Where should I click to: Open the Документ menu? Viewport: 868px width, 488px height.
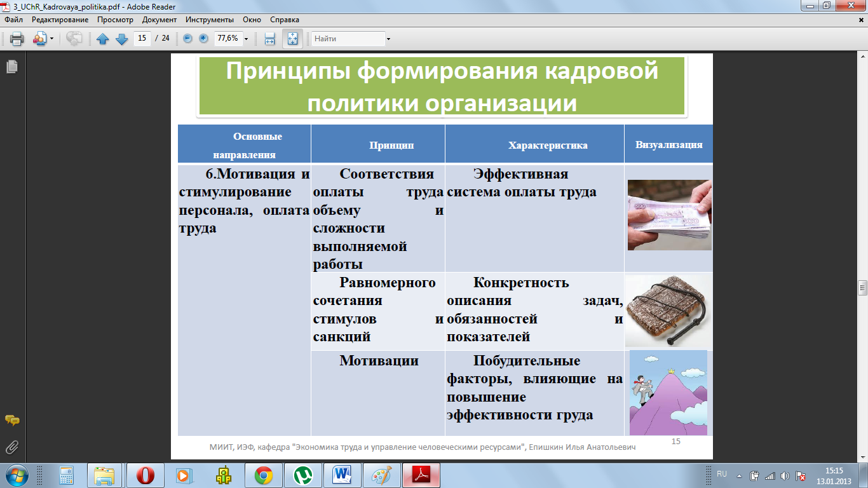point(159,20)
